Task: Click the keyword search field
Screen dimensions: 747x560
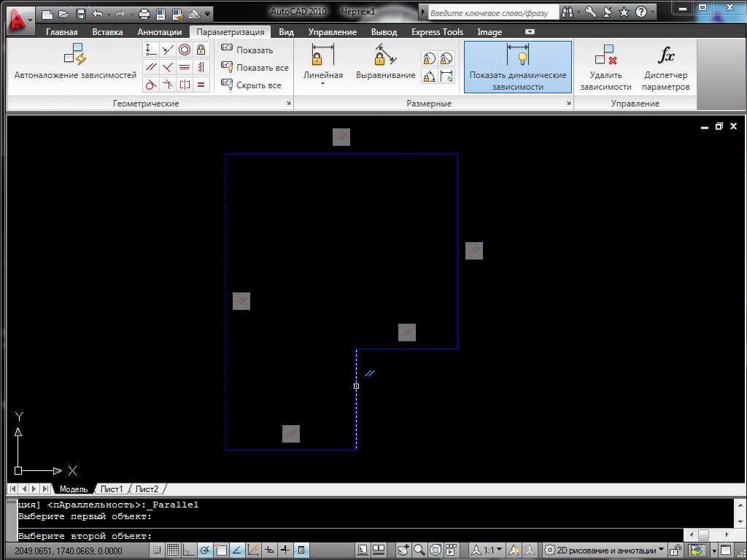Action: (x=492, y=12)
